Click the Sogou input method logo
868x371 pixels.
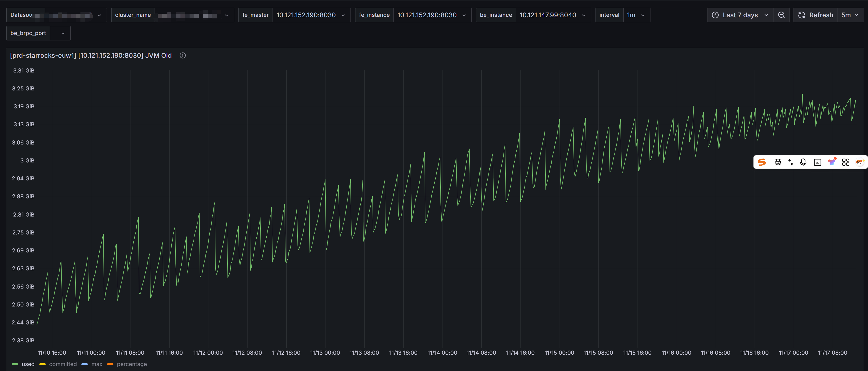pos(762,162)
